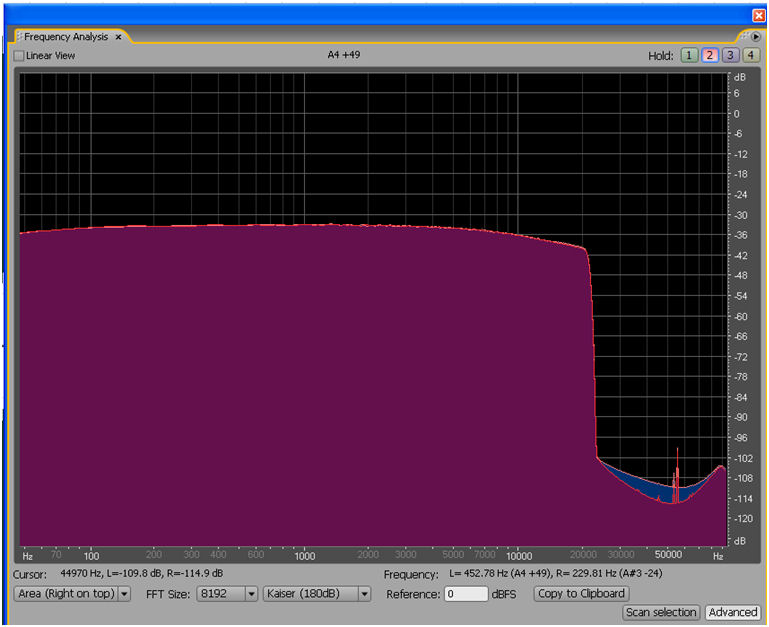The image size is (769, 627).
Task: Click the -36 dB scale label
Action: pyautogui.click(x=740, y=235)
